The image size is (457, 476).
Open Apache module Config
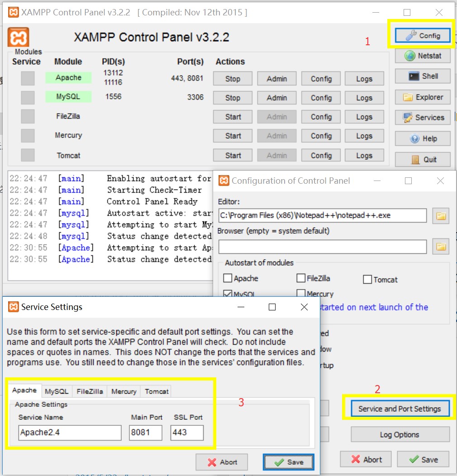click(321, 79)
